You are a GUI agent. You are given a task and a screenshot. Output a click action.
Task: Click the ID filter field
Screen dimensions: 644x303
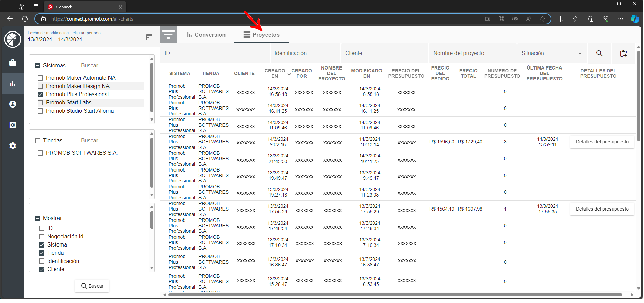point(215,53)
